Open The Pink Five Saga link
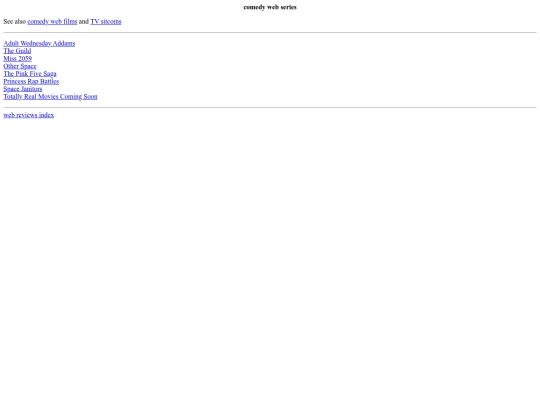 point(30,74)
